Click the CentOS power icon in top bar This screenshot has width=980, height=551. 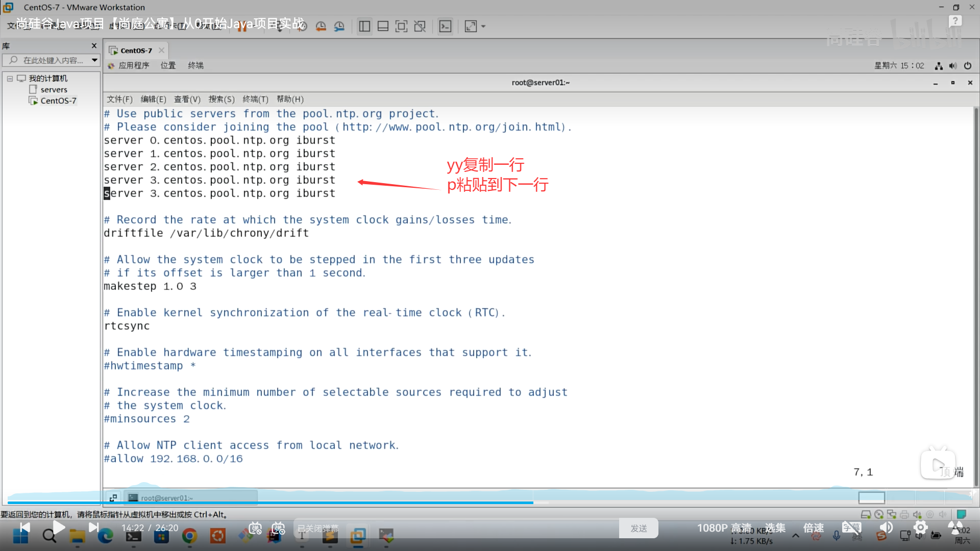pyautogui.click(x=967, y=66)
